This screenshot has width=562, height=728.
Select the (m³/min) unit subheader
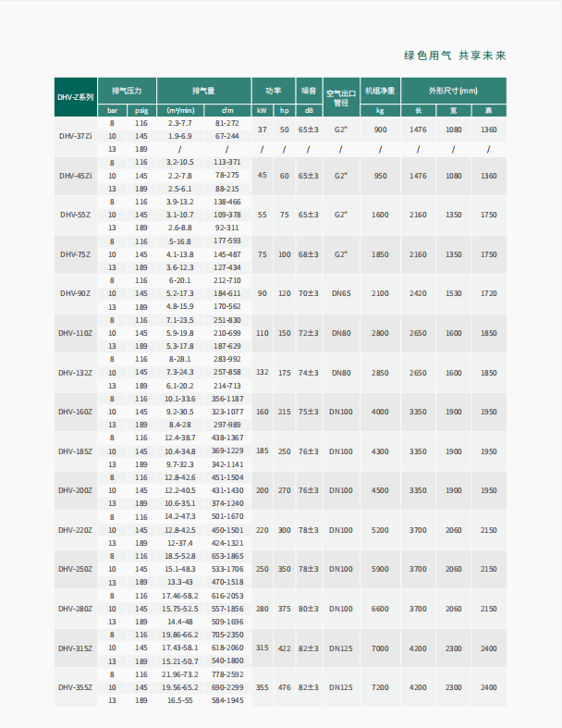pos(180,110)
